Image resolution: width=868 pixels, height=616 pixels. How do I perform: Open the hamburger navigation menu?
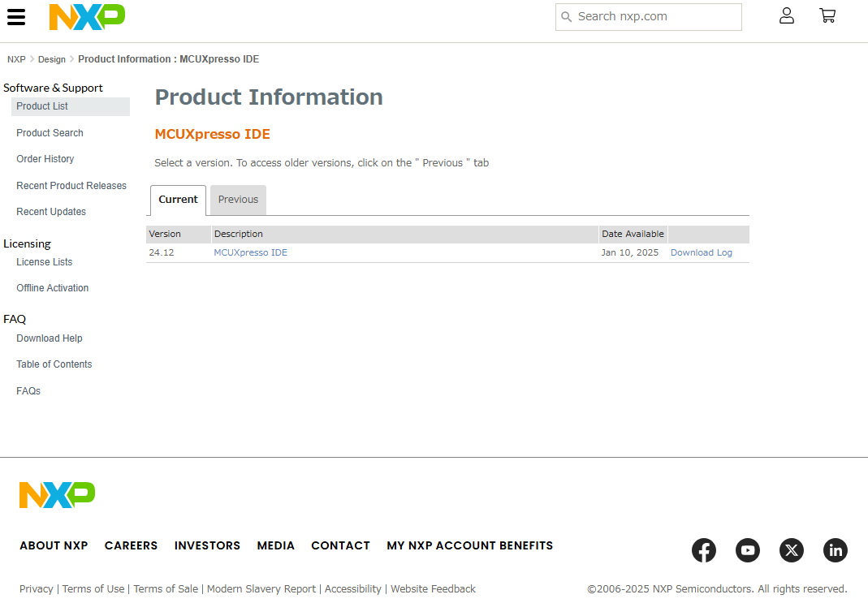[16, 17]
